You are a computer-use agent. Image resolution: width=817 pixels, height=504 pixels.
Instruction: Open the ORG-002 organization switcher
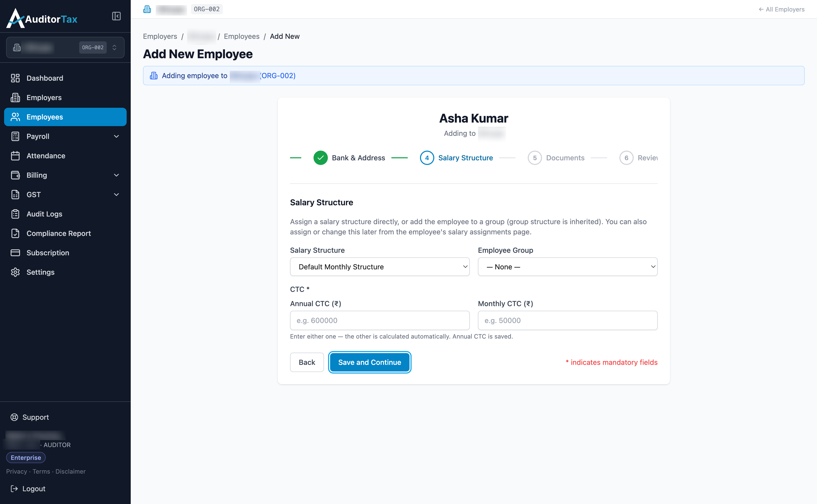click(x=65, y=48)
